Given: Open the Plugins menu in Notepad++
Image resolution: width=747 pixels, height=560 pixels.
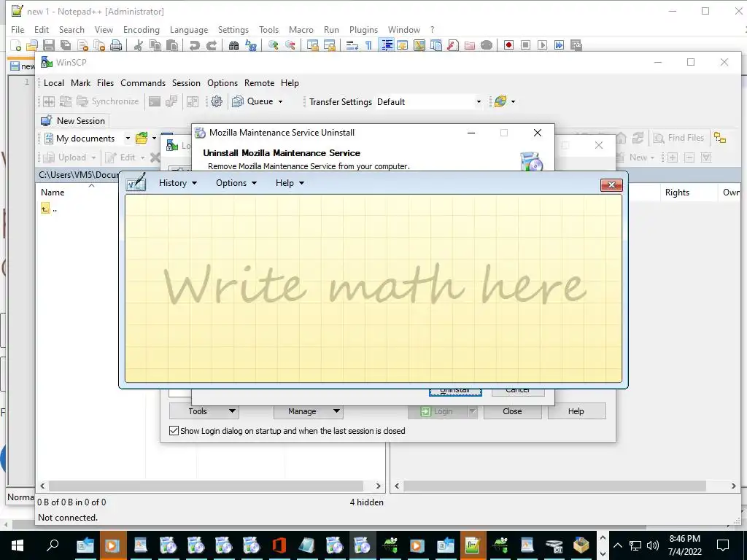Looking at the screenshot, I should [363, 29].
